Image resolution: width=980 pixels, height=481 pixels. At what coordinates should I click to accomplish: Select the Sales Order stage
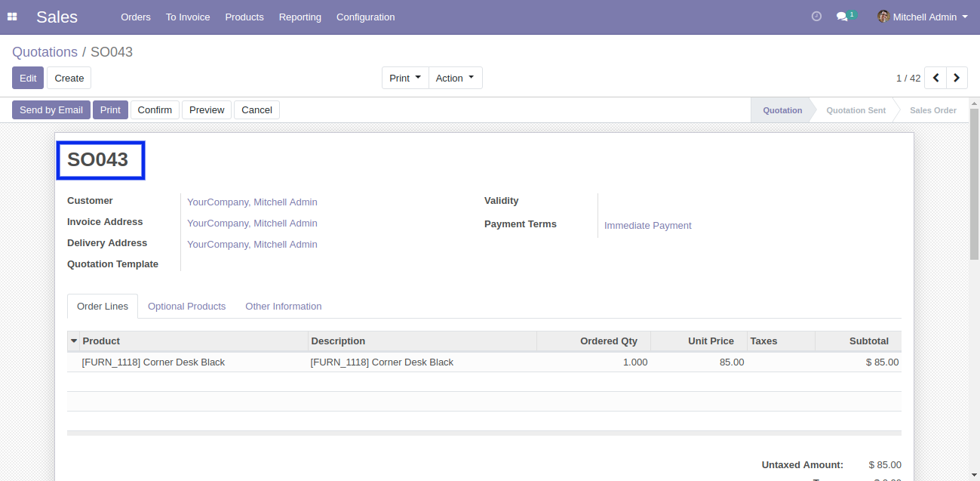932,110
